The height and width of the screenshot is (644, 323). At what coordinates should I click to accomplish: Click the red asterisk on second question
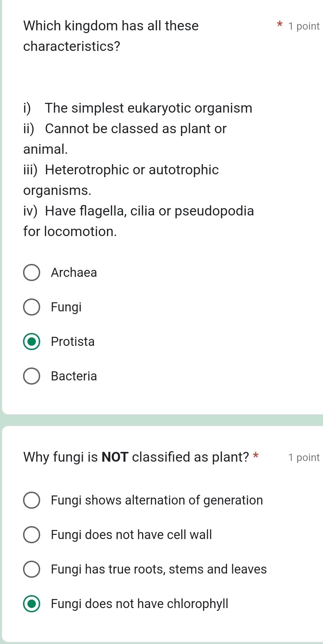[255, 456]
